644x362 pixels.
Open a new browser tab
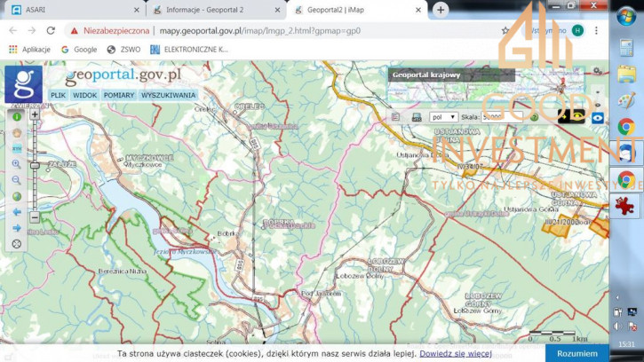pyautogui.click(x=441, y=10)
